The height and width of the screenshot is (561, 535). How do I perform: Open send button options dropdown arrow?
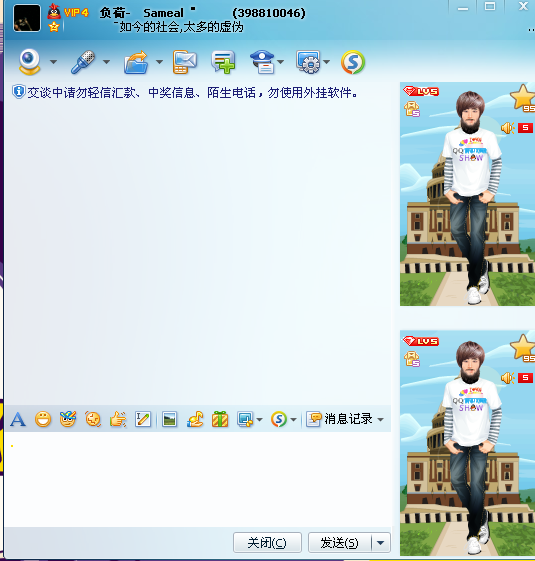coord(381,543)
